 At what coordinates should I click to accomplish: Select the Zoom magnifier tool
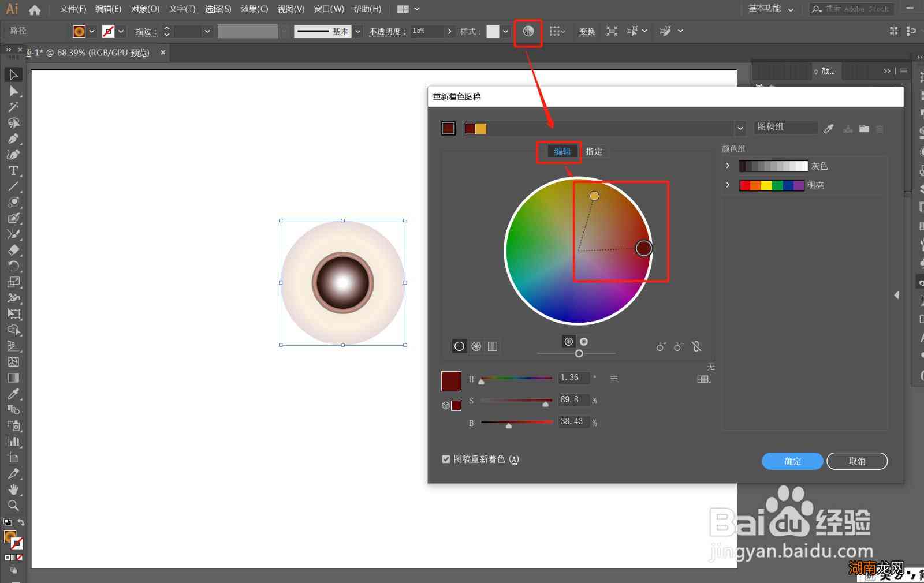[x=14, y=506]
